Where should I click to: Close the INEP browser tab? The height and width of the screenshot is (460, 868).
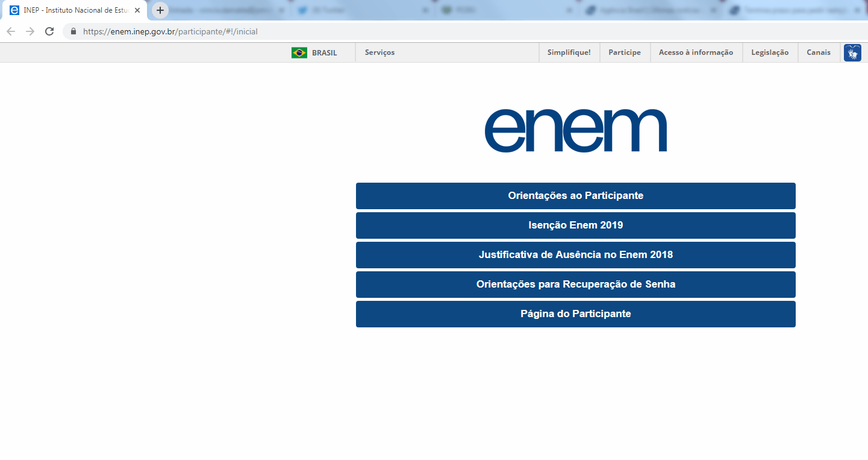[x=137, y=10]
